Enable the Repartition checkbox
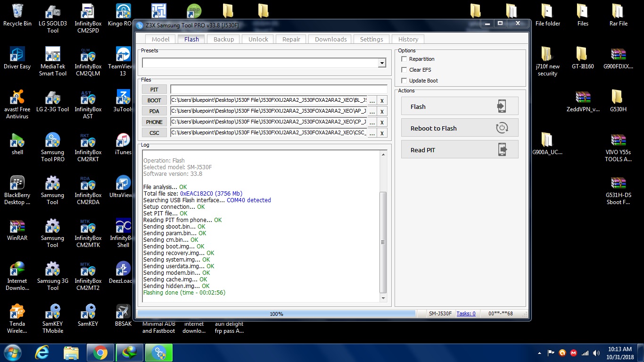644x362 pixels. click(404, 59)
